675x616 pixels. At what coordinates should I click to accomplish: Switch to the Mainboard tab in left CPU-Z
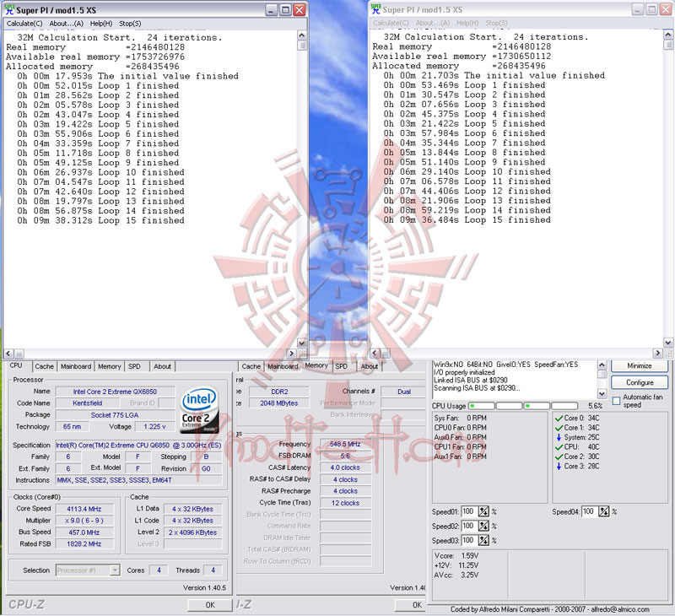click(76, 366)
